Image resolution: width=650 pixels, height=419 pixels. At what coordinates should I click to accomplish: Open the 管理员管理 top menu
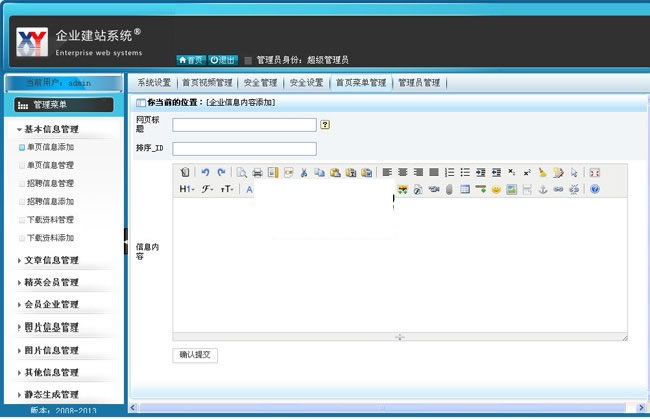pos(417,83)
